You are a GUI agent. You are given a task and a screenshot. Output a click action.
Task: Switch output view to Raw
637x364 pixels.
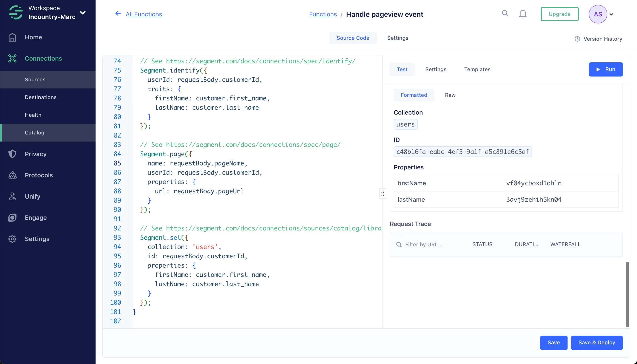(450, 95)
